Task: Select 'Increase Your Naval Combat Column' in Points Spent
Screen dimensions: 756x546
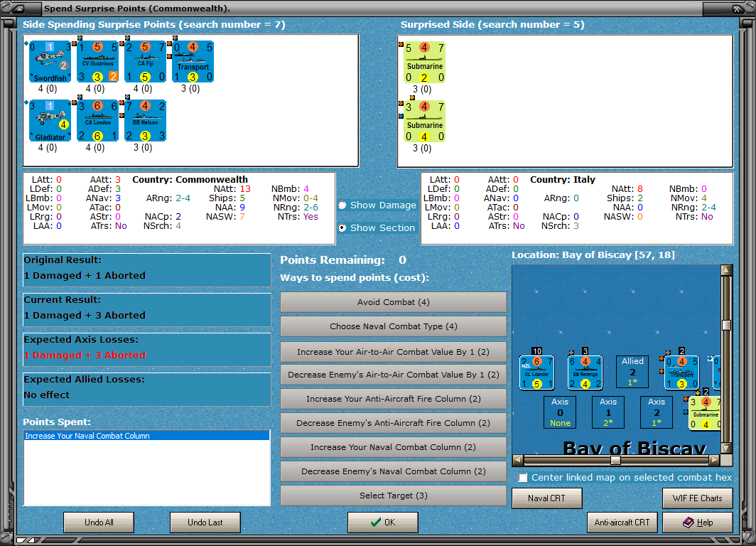Action: pyautogui.click(x=146, y=436)
